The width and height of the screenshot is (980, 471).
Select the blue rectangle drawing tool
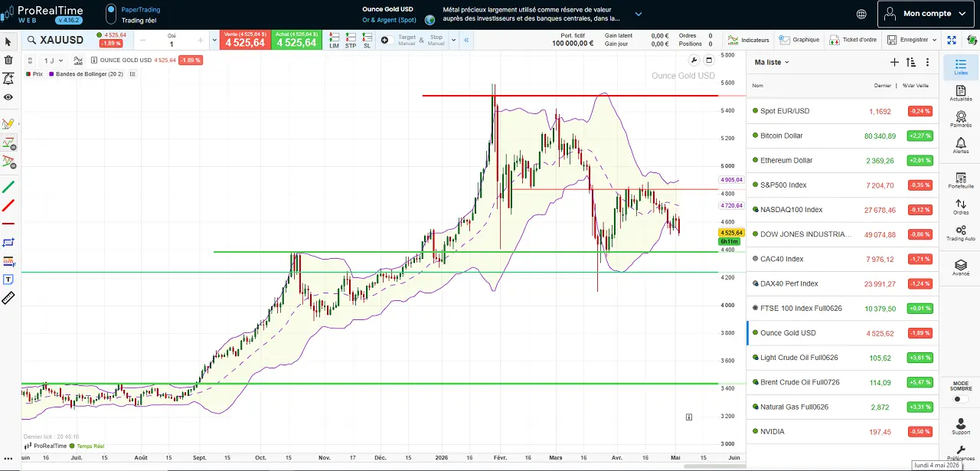(8, 242)
